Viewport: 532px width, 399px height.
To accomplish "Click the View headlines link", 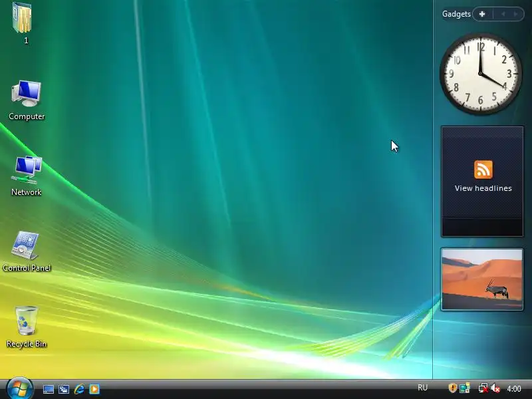I will [x=483, y=188].
